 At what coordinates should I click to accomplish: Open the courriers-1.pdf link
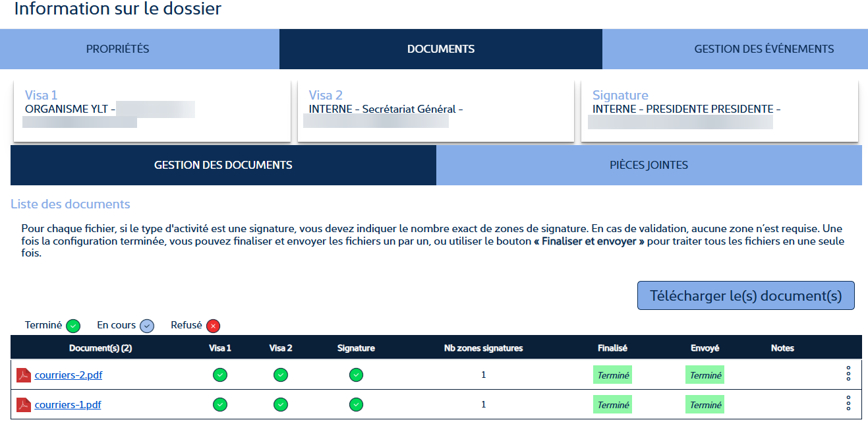click(x=68, y=405)
